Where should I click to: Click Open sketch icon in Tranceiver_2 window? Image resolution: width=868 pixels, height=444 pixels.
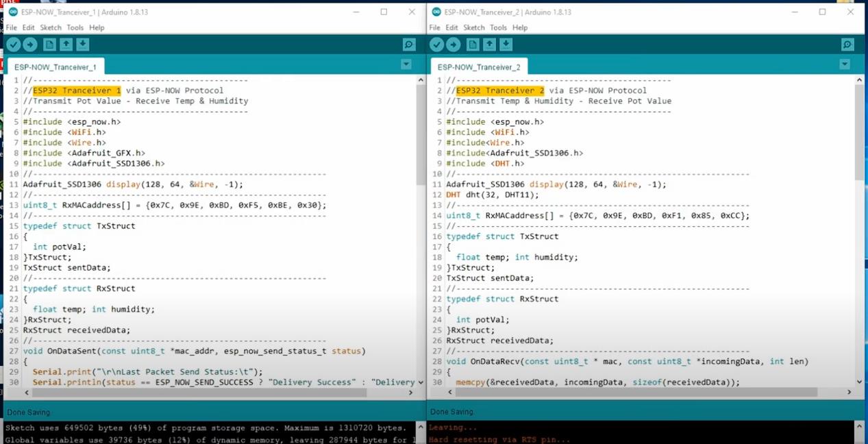489,45
